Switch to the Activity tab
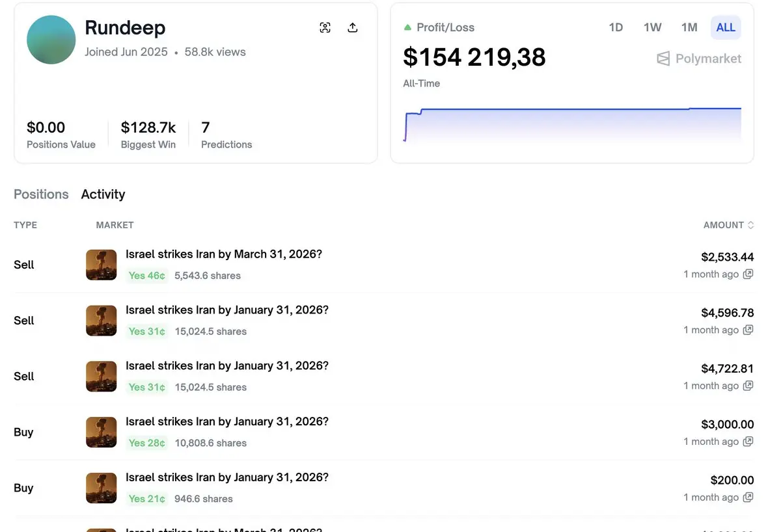The height and width of the screenshot is (532, 781). coord(103,194)
